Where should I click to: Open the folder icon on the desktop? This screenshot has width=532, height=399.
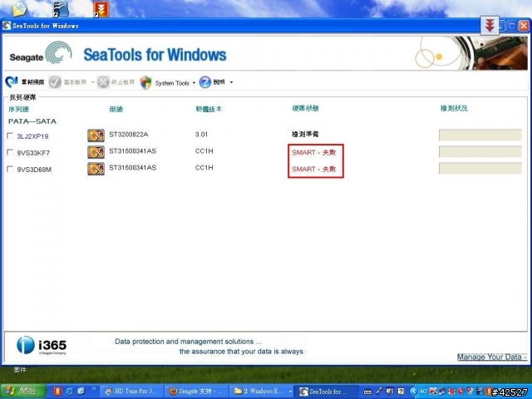click(20, 9)
